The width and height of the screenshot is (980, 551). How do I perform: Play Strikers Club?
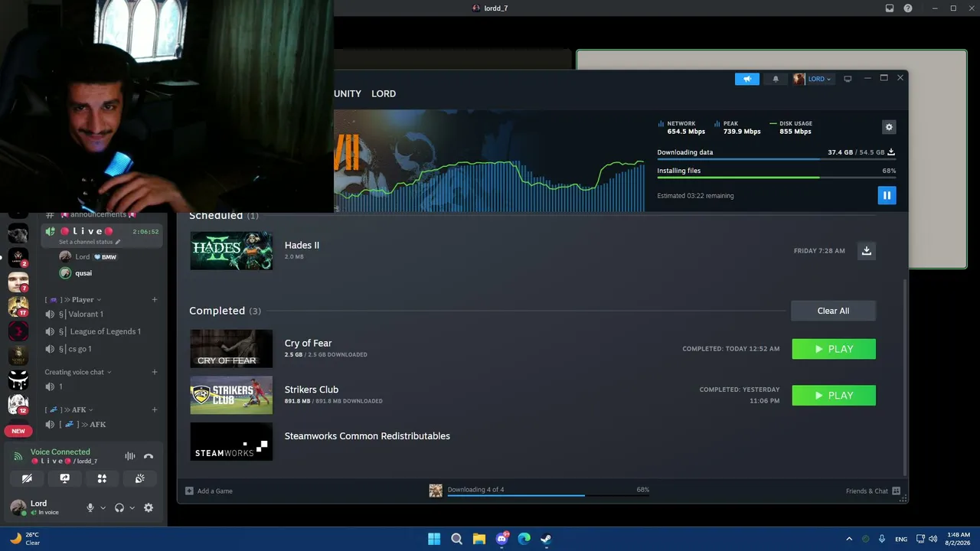tap(834, 396)
